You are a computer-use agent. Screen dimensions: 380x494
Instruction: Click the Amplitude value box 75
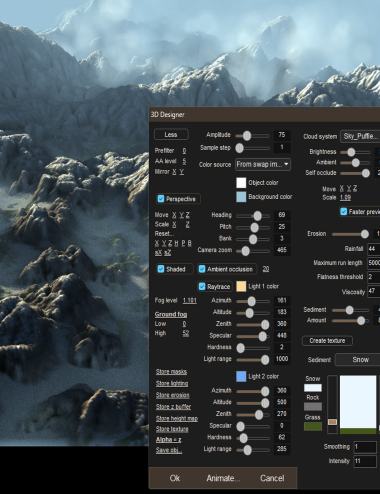282,135
